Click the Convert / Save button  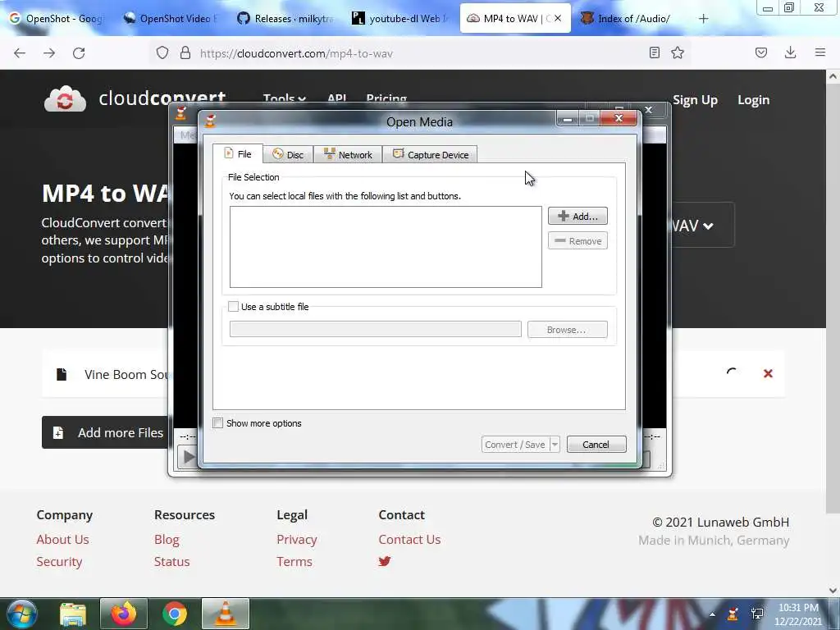click(x=515, y=444)
